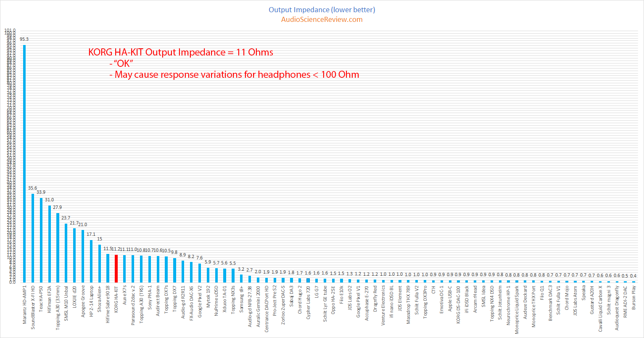This screenshot has height=338, width=644.
Task: Click the "Topping A30 (TRS)" axis label
Action: (142, 305)
